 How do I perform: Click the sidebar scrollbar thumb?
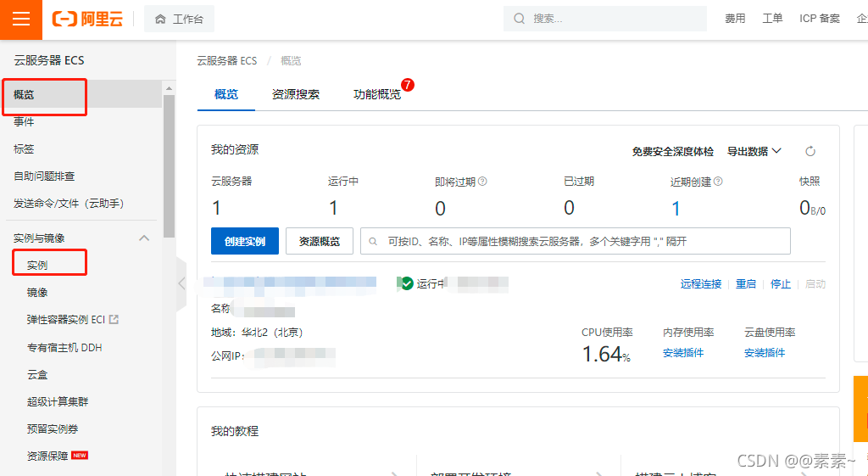point(169,166)
